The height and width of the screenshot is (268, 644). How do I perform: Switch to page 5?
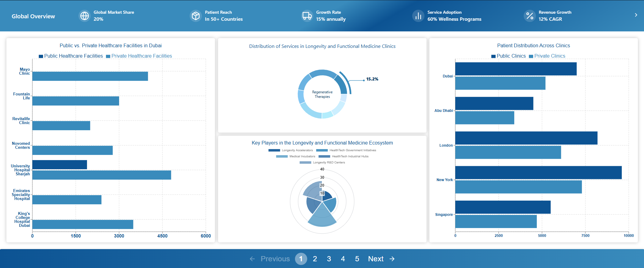357,259
